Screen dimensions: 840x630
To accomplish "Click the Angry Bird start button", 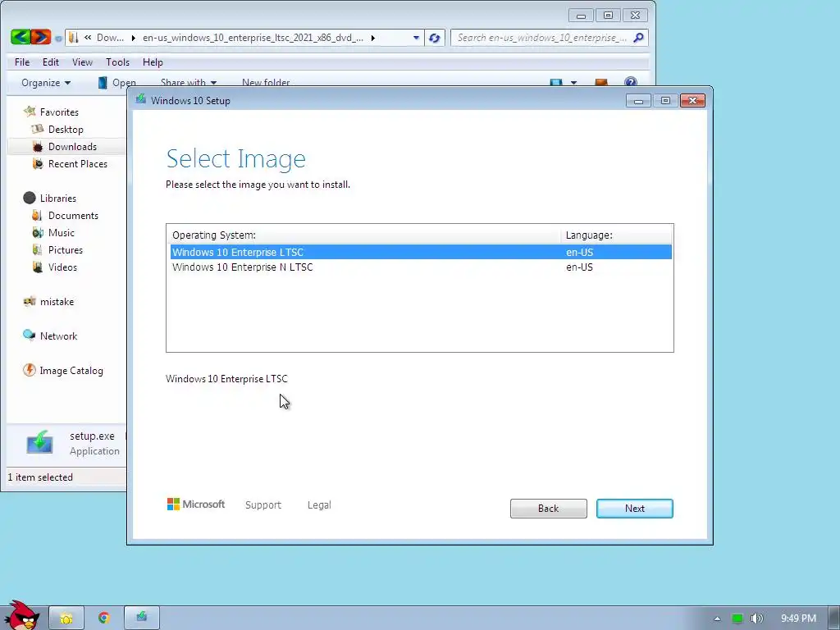I will pos(21,615).
